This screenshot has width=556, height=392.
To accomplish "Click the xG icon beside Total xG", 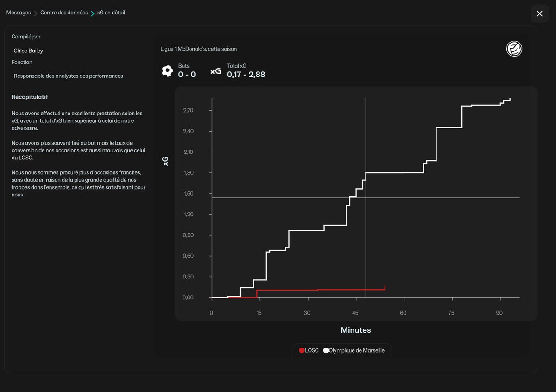I will 216,71.
